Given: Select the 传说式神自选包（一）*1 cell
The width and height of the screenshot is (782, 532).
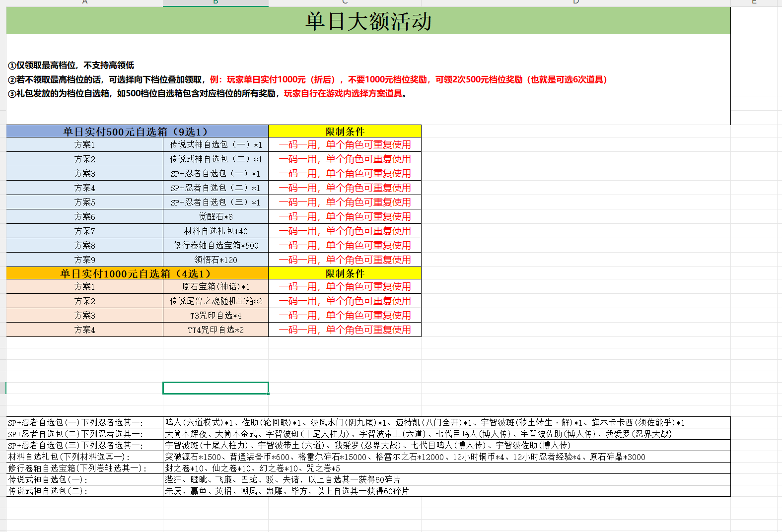Looking at the screenshot, I should [x=215, y=145].
